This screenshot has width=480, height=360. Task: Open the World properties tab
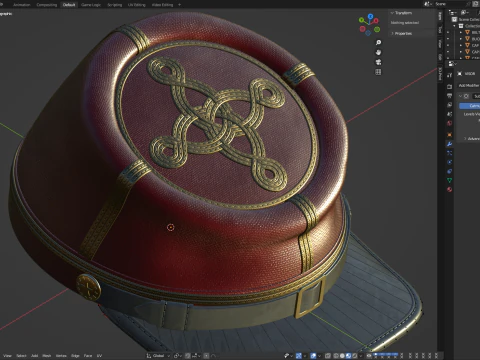click(449, 123)
